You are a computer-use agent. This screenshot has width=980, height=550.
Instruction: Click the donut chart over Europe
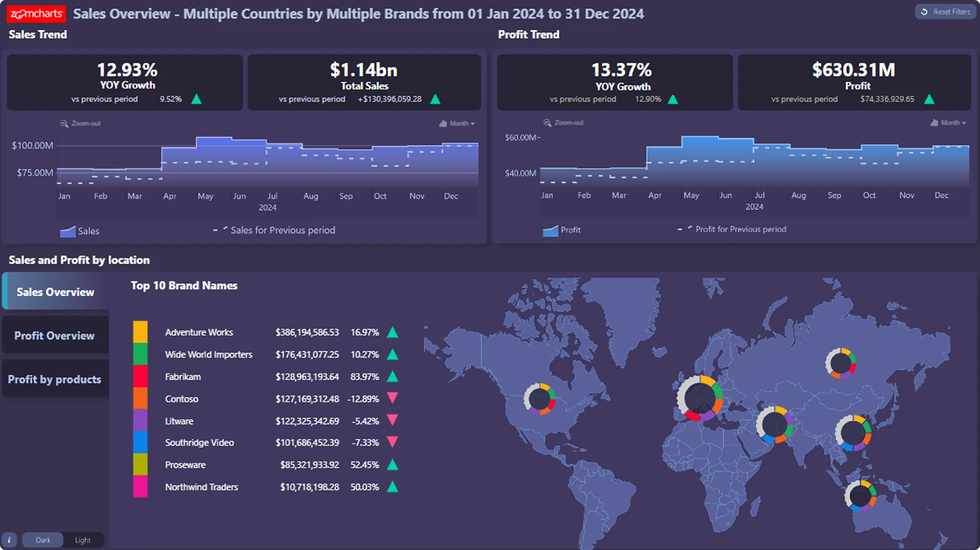[699, 398]
